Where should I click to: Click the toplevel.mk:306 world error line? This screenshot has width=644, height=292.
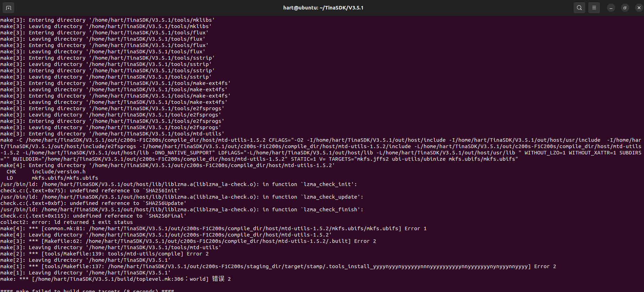[x=115, y=279]
